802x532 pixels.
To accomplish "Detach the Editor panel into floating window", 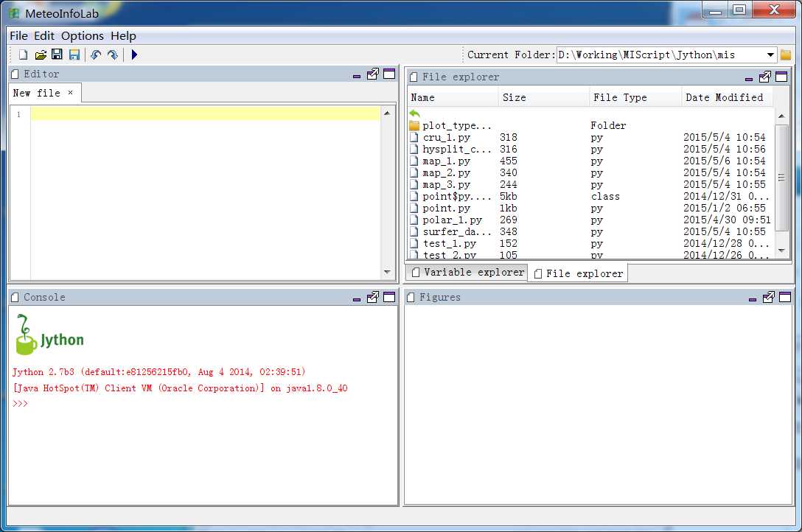I will (x=373, y=74).
